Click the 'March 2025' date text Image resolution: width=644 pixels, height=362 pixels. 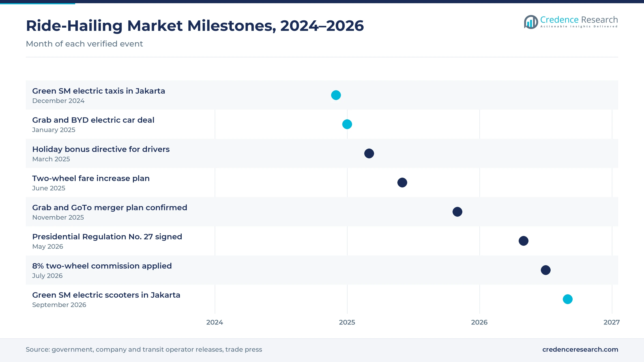51,159
